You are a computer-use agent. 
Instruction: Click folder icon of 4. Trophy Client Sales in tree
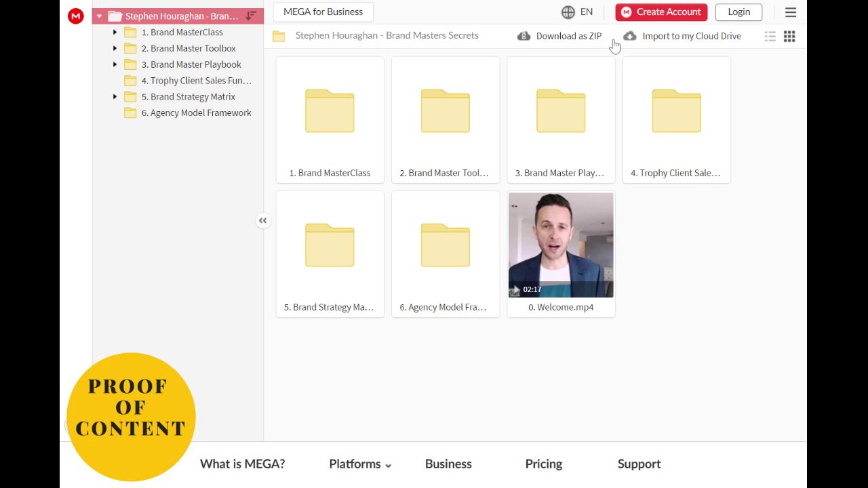(131, 81)
